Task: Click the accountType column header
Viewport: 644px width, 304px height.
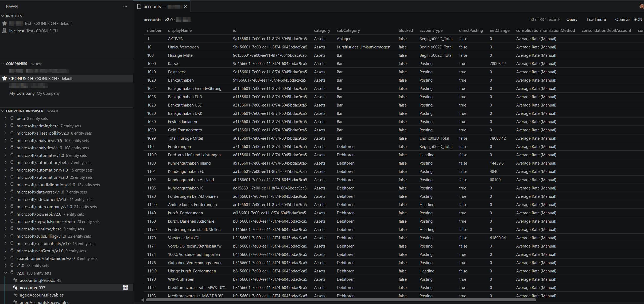Action: coord(431,30)
